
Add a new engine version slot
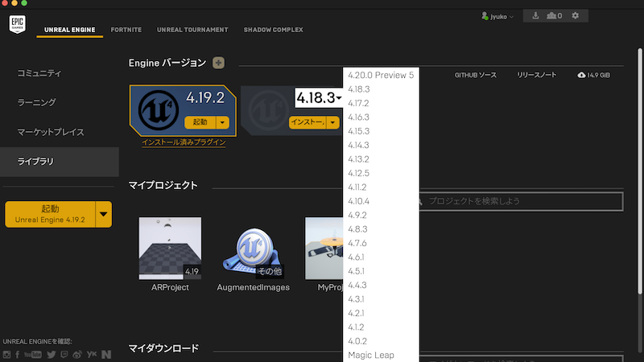[218, 63]
